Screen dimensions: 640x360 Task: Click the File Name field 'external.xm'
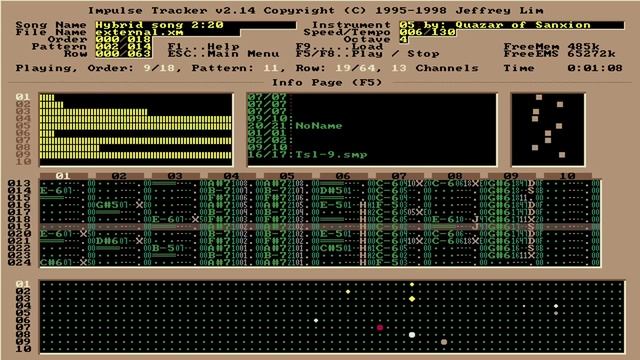(167, 32)
